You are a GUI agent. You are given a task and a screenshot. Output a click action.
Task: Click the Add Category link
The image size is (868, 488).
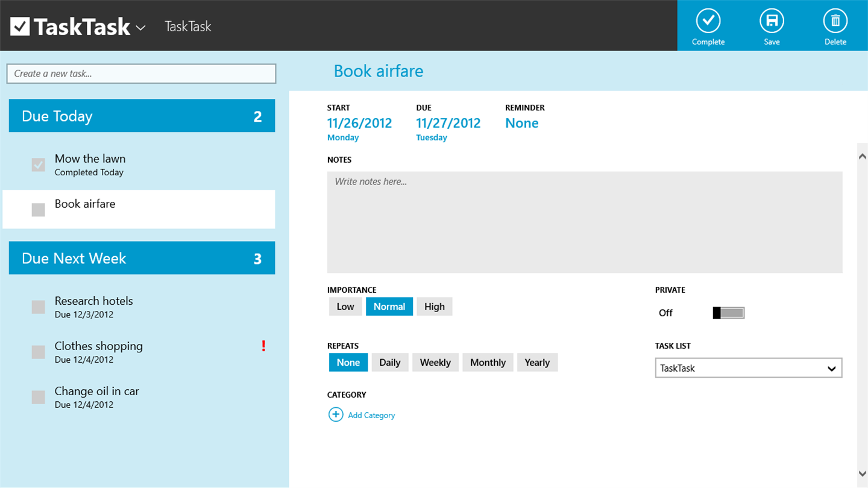tap(371, 415)
